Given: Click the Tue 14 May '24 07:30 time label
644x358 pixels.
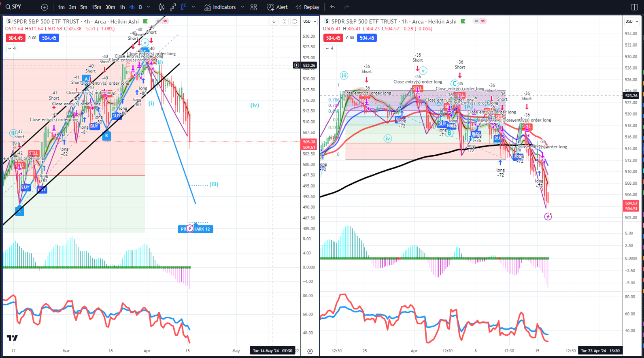Looking at the screenshot, I should 272,351.
